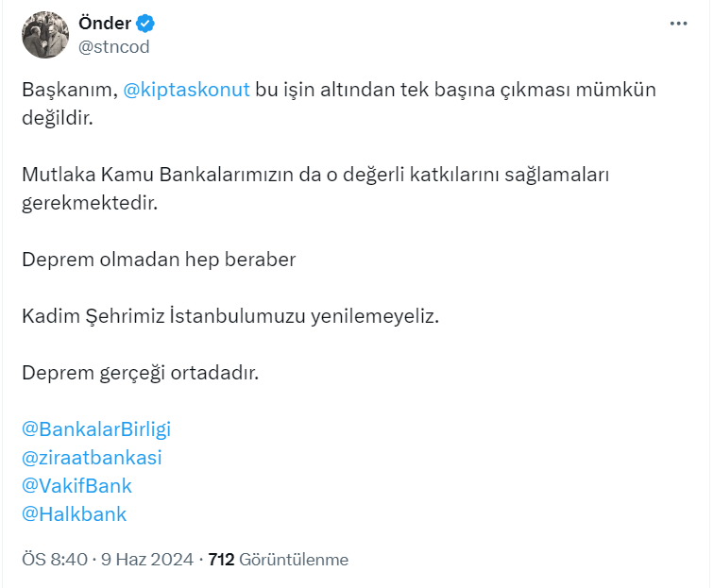Click the word Başkanım in the tweet
Image resolution: width=713 pixels, height=588 pixels.
[68, 90]
